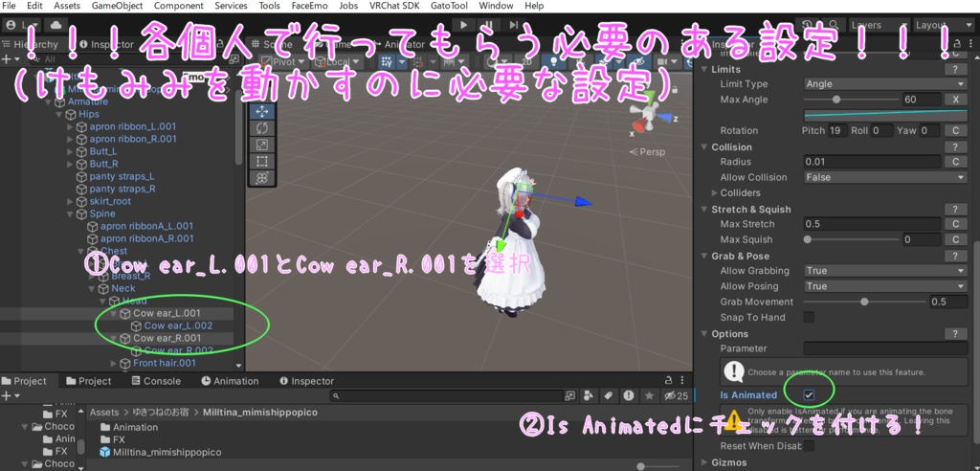Open the VRChat SDK menu
The image size is (980, 471).
click(x=394, y=6)
